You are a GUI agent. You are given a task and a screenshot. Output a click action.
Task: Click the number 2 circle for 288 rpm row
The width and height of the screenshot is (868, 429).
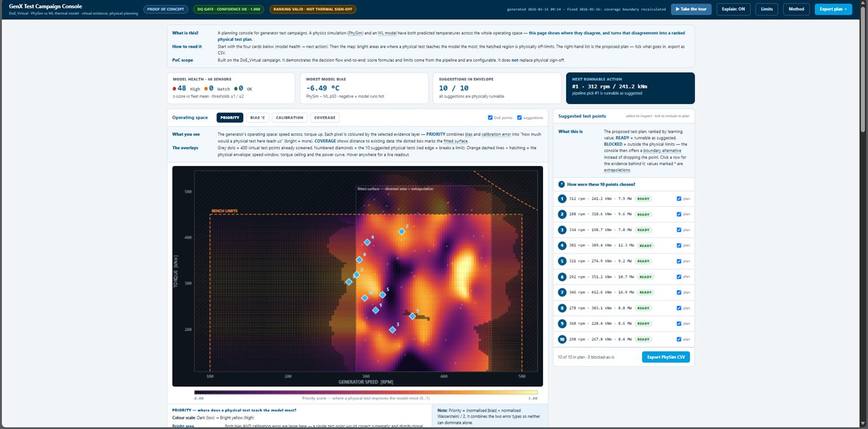562,214
